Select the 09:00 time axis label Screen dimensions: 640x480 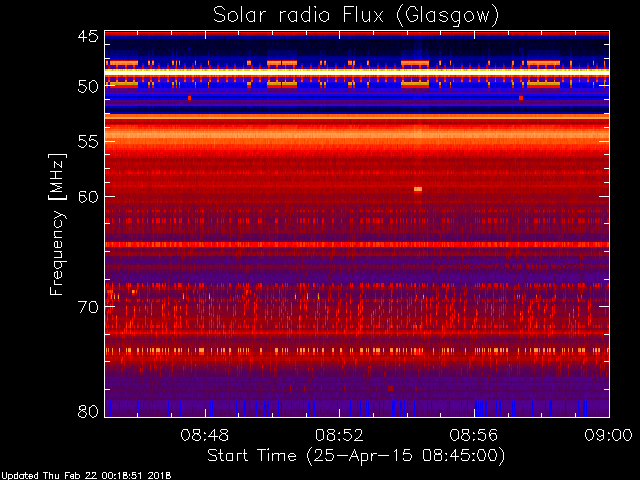(608, 435)
